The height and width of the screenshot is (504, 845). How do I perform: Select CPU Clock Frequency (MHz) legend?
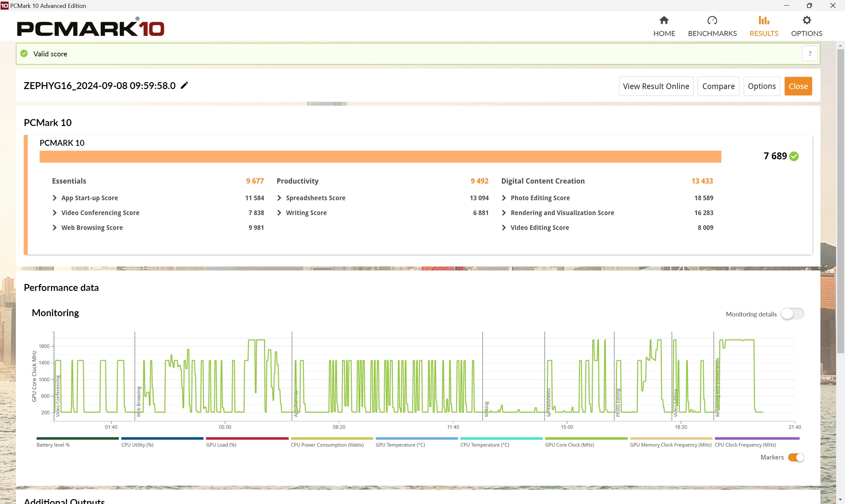757,443
